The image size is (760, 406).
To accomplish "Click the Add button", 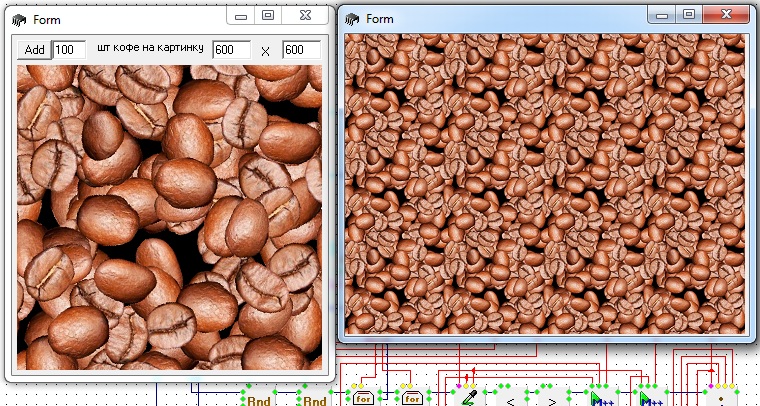I will point(34,49).
